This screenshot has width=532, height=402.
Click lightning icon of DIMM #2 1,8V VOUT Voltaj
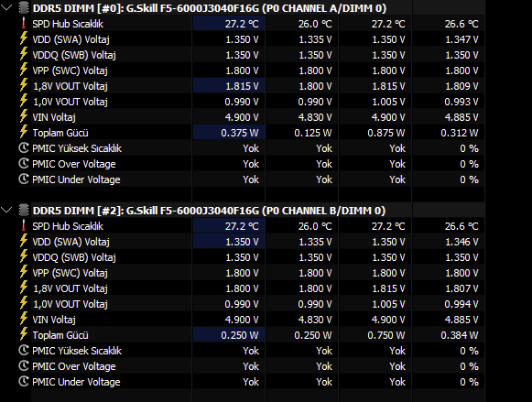tap(24, 288)
